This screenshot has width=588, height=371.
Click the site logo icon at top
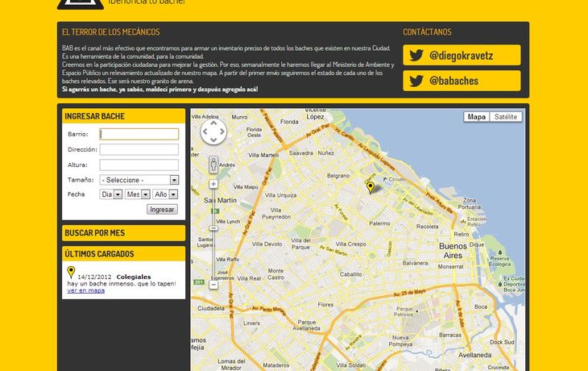(81, 5)
